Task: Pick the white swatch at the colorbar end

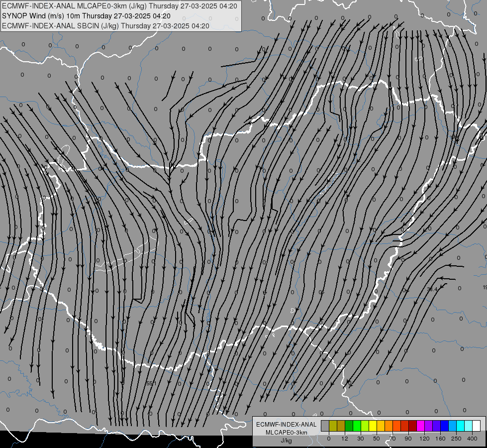Action: point(477,426)
